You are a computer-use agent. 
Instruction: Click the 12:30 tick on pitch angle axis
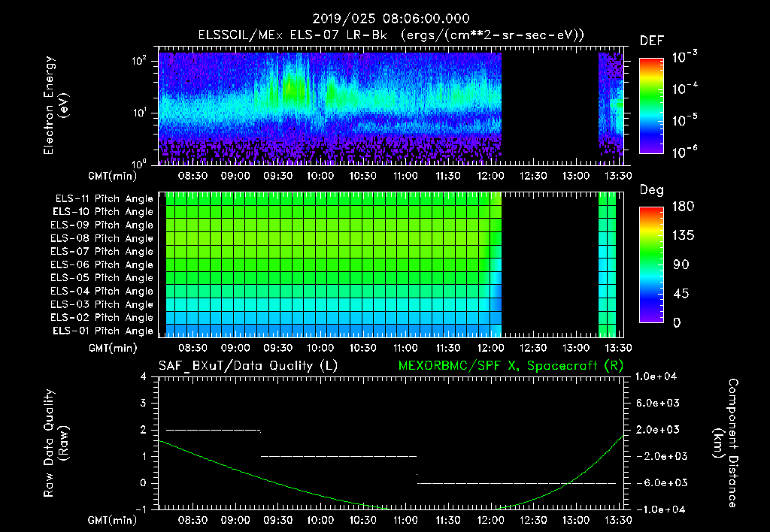click(533, 348)
